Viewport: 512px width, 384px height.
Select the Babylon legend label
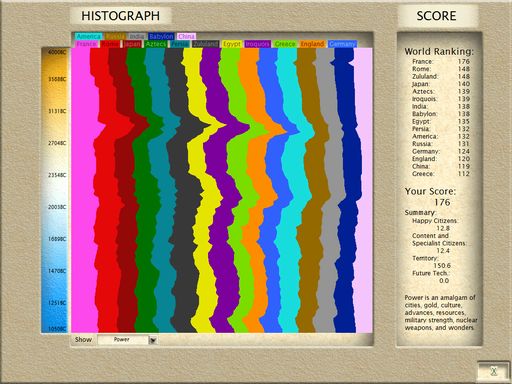pyautogui.click(x=161, y=36)
